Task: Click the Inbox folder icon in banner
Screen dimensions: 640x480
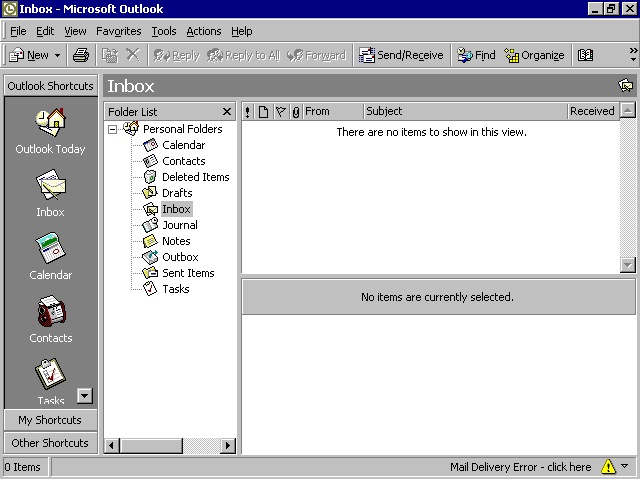Action: pyautogui.click(x=625, y=86)
